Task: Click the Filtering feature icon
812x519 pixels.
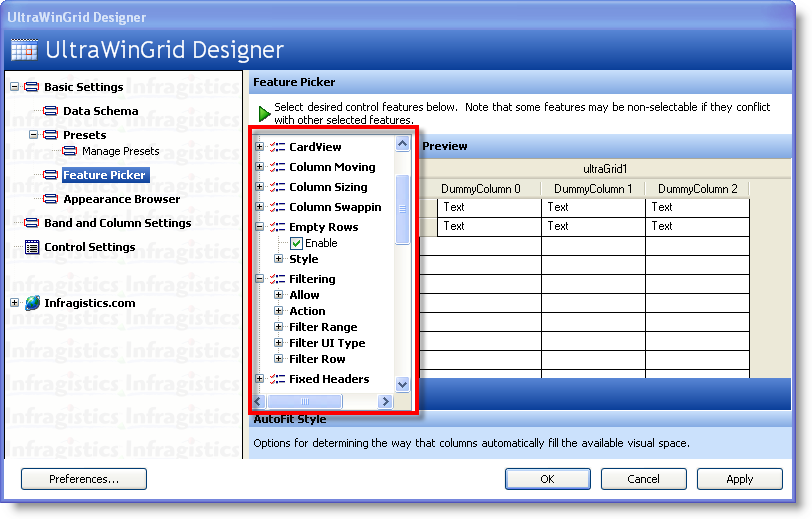Action: click(277, 279)
